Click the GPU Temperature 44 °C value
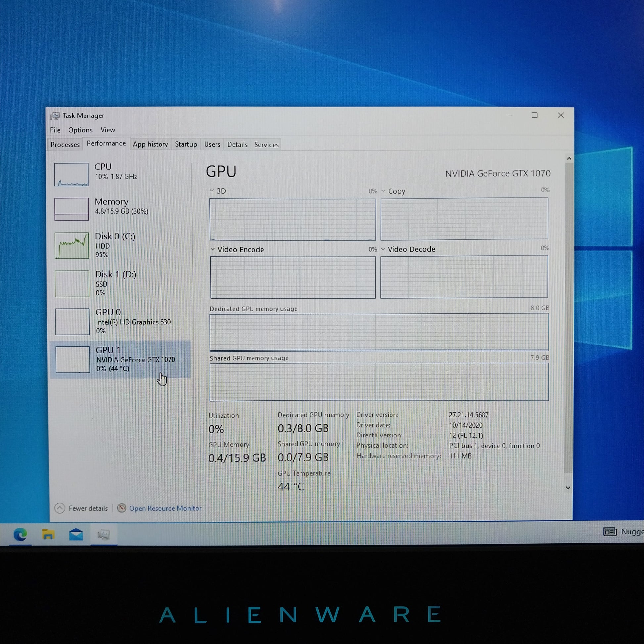The height and width of the screenshot is (644, 644). tap(291, 487)
